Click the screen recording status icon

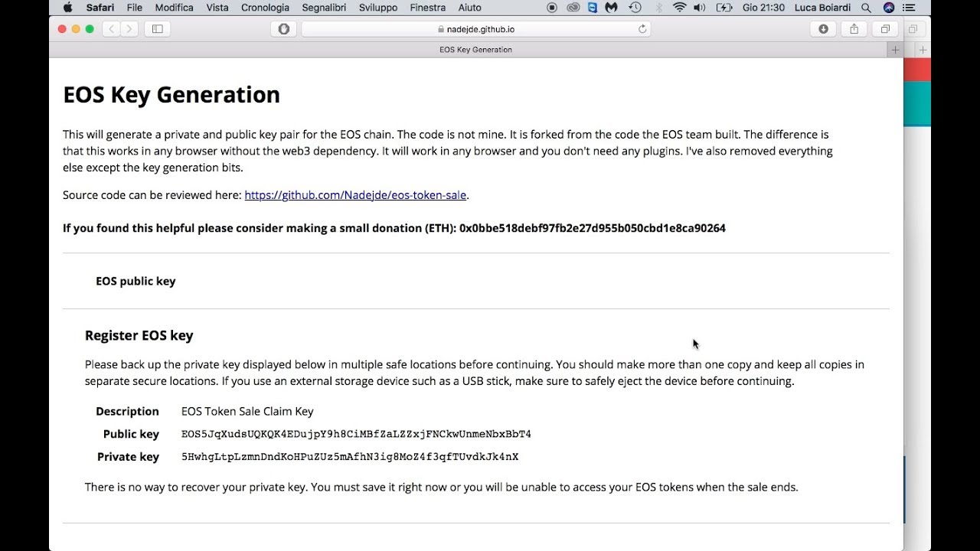[553, 8]
